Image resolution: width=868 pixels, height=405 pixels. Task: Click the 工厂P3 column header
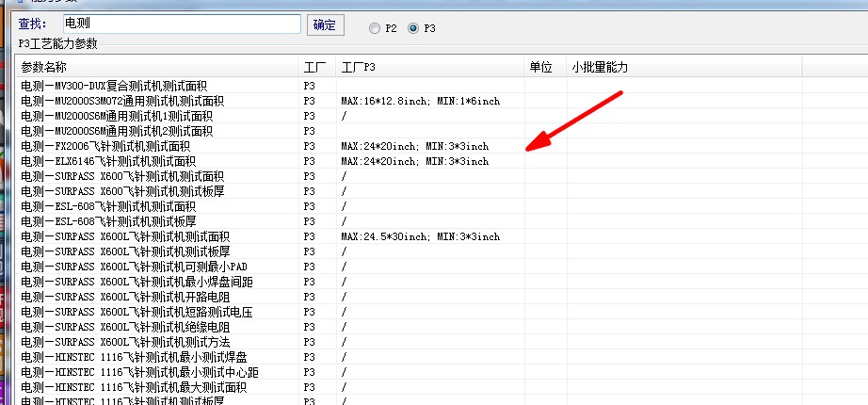(429, 68)
